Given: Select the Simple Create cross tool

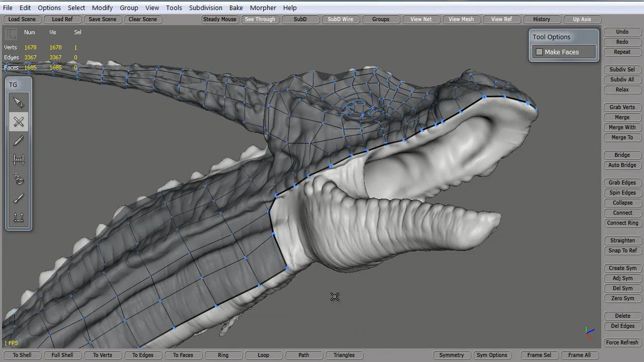Looking at the screenshot, I should 19,122.
